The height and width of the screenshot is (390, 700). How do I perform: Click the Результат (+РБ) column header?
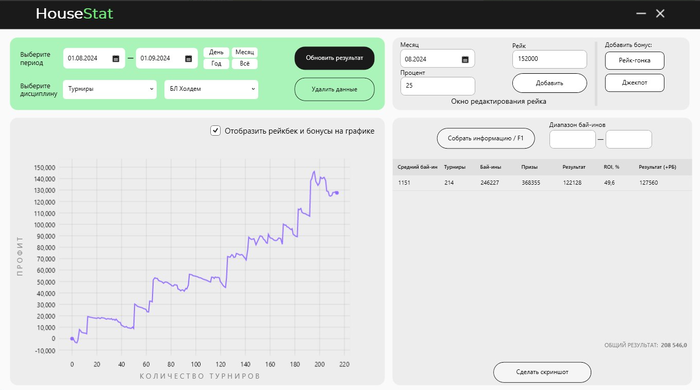click(x=657, y=167)
